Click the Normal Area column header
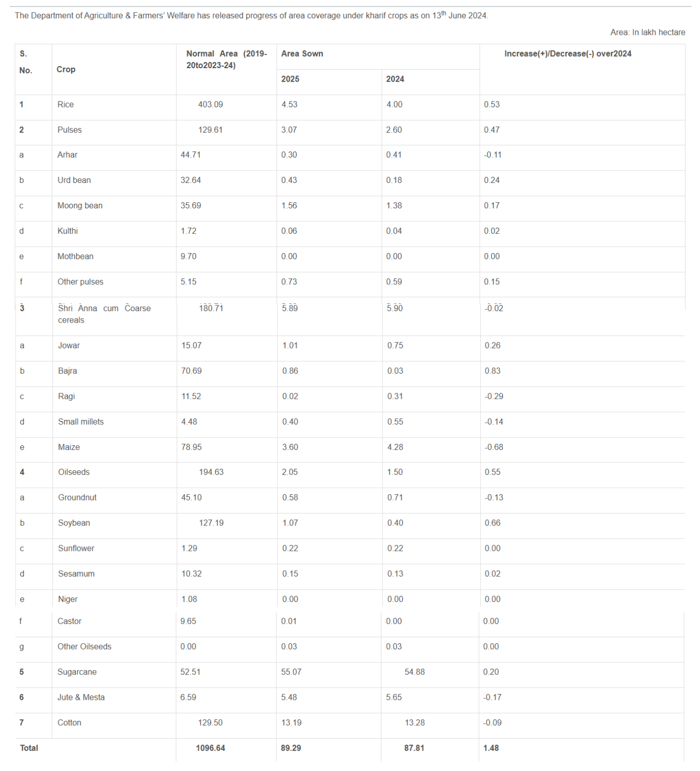700x771 pixels. (x=226, y=60)
